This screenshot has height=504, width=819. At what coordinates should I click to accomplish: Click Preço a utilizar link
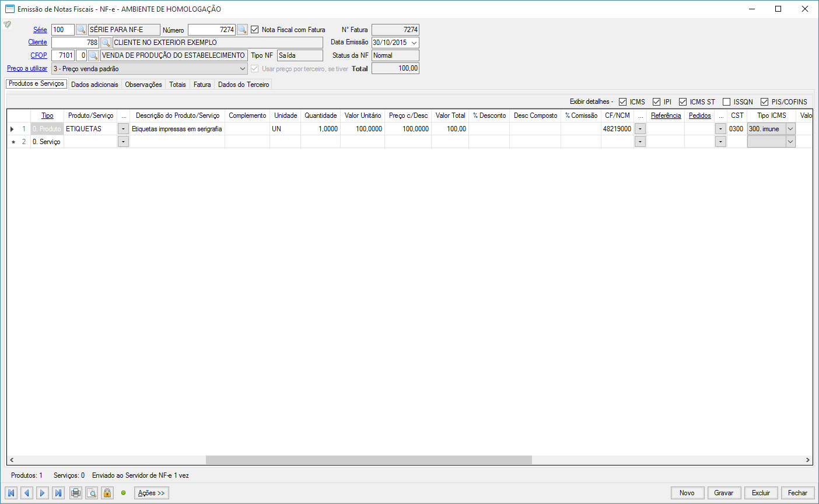tap(27, 68)
